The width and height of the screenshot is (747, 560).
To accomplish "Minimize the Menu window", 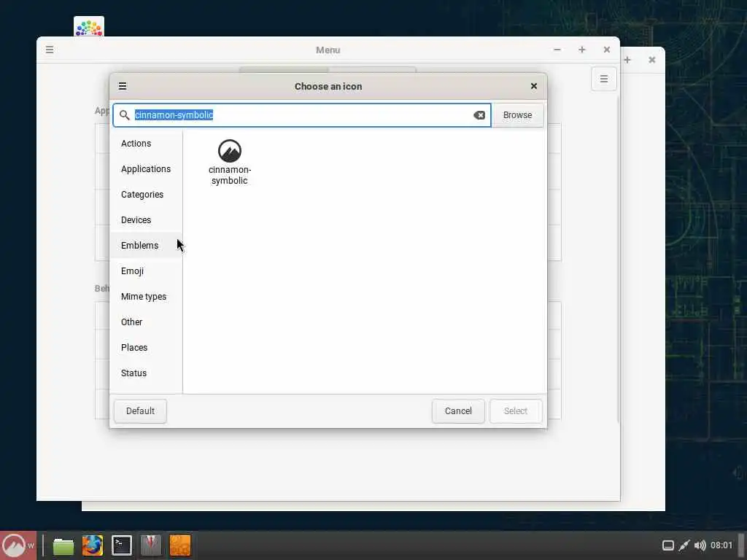I will [557, 50].
